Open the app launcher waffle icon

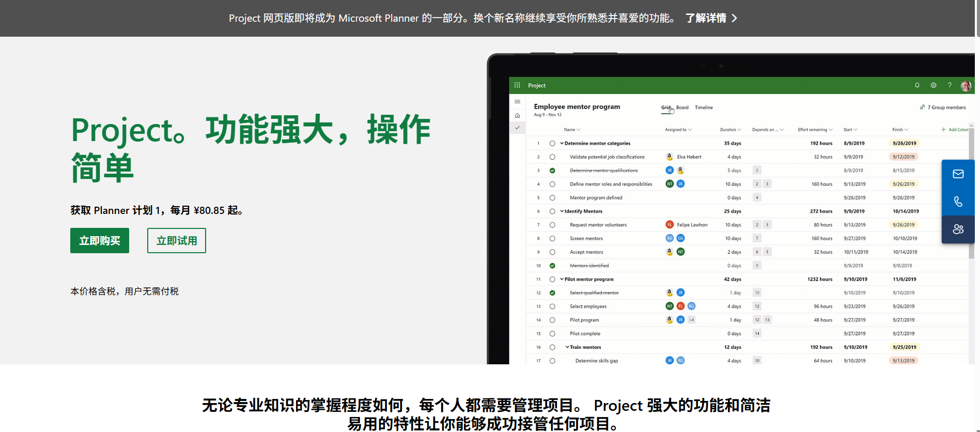point(517,85)
